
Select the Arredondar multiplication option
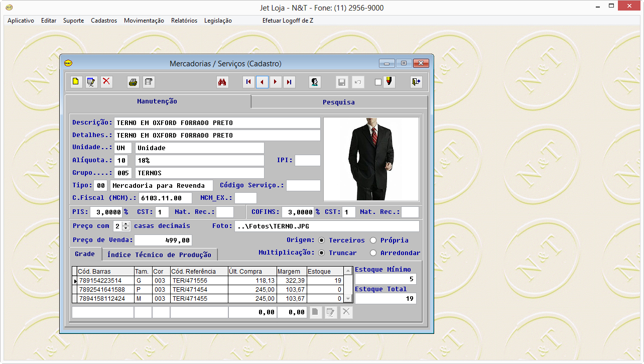coord(373,253)
